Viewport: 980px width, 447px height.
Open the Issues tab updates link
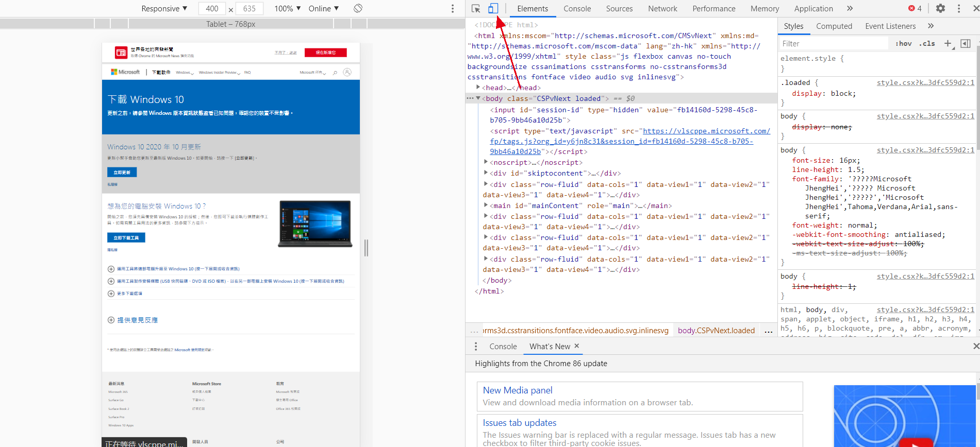(x=520, y=423)
